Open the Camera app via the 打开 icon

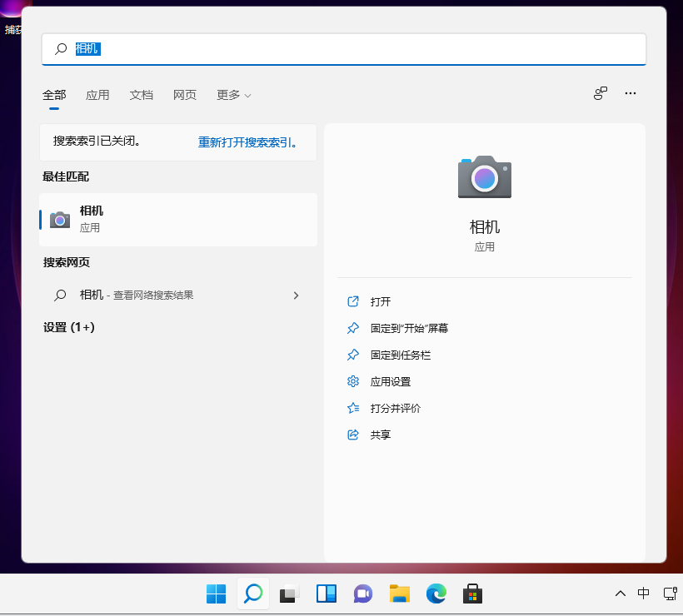pos(353,301)
